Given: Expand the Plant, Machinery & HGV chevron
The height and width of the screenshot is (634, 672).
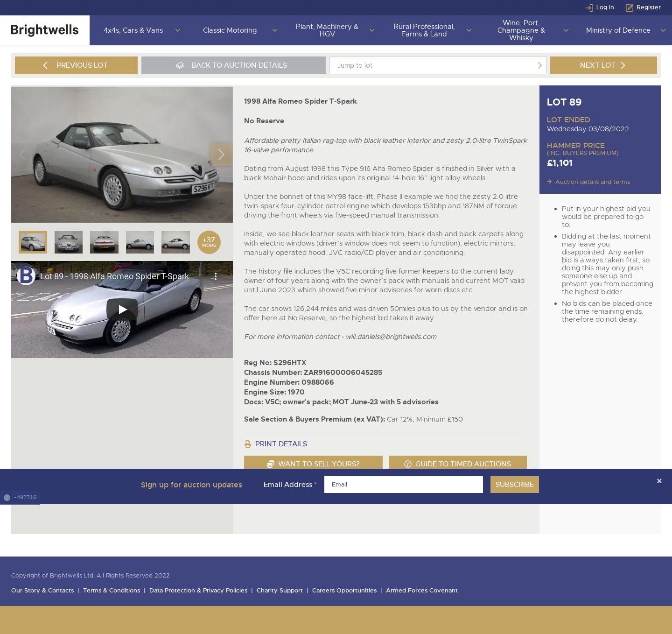Looking at the screenshot, I should tap(371, 30).
